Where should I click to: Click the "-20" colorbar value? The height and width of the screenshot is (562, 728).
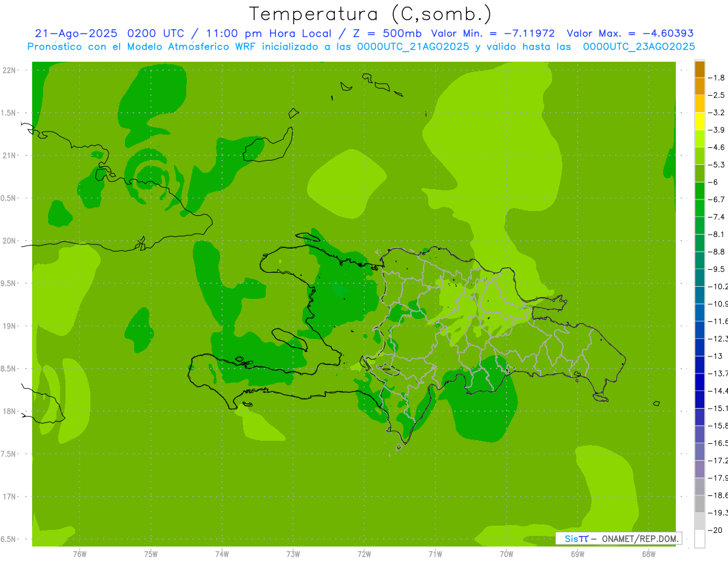[715, 530]
